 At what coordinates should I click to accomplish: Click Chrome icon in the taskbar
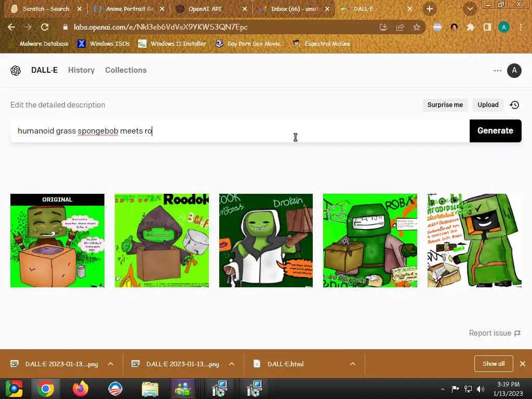tap(46, 389)
